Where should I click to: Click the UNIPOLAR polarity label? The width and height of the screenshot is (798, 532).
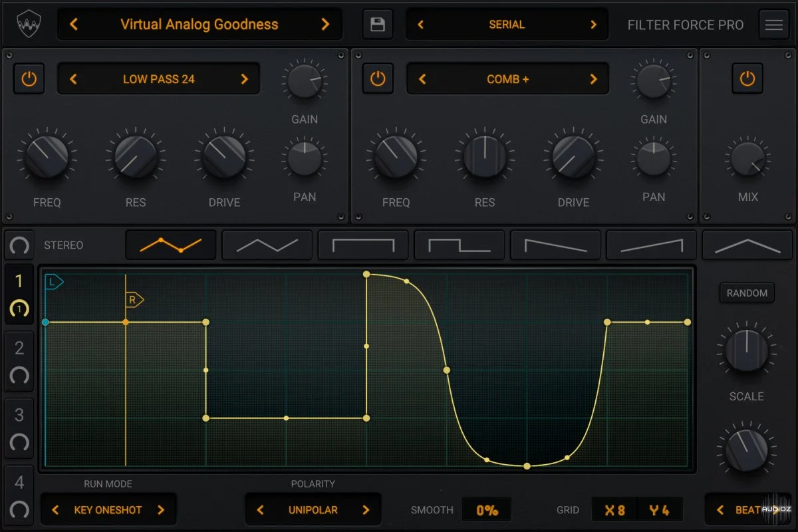coord(313,510)
